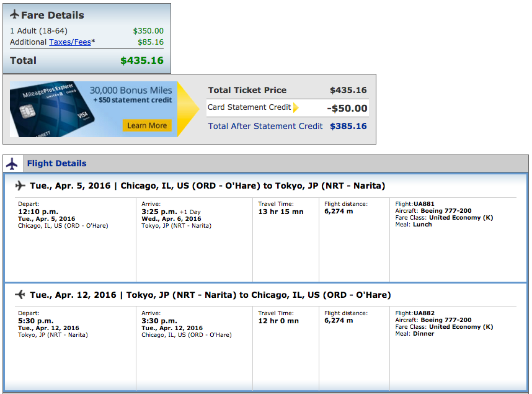The width and height of the screenshot is (532, 394).
Task: Click the airplane icon on the April 12 flight
Action: point(20,295)
